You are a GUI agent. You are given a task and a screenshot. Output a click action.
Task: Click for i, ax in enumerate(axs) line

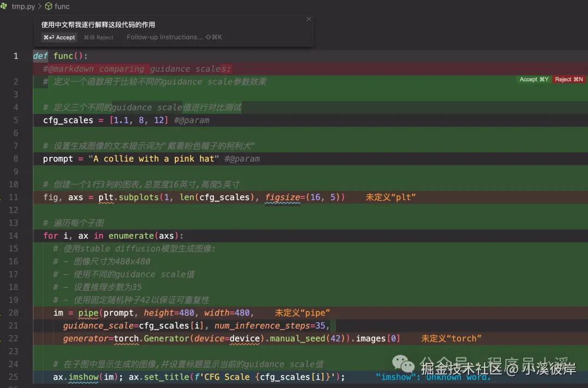(113, 236)
